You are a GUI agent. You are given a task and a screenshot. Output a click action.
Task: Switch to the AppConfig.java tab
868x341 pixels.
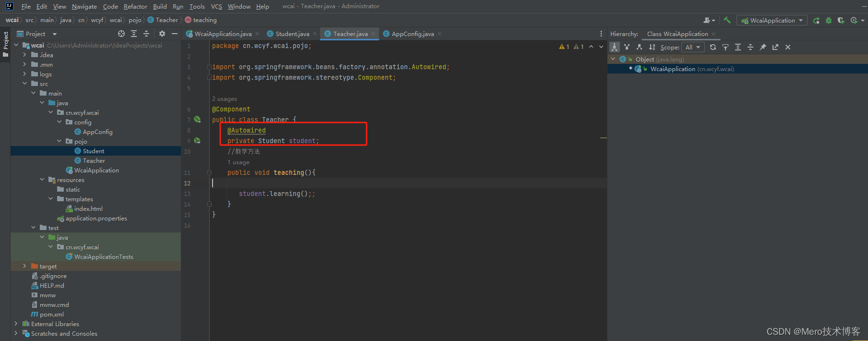(413, 34)
